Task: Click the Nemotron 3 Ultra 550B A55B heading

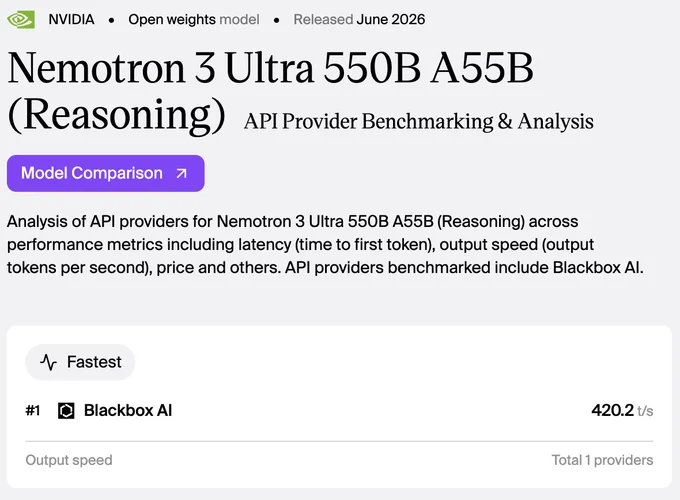Action: (x=271, y=67)
